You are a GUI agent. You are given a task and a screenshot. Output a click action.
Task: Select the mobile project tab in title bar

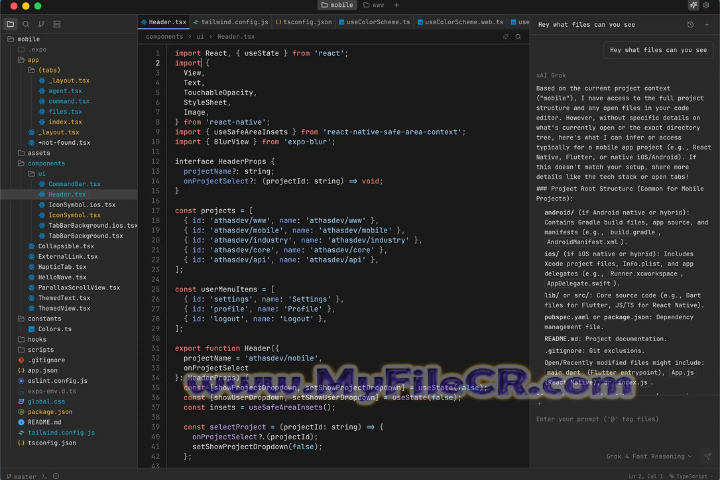click(x=337, y=5)
